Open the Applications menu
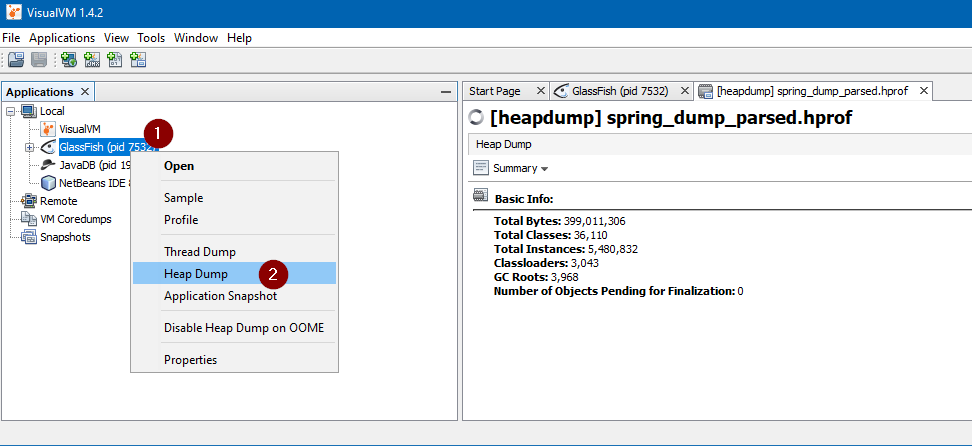The image size is (972, 446). tap(62, 38)
